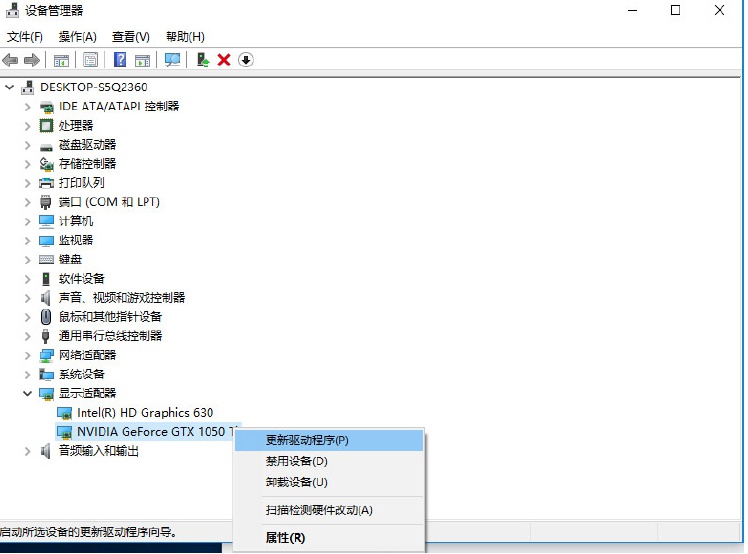The image size is (748, 554).
Task: Expand the 处理器 node arrow
Action: [x=28, y=126]
